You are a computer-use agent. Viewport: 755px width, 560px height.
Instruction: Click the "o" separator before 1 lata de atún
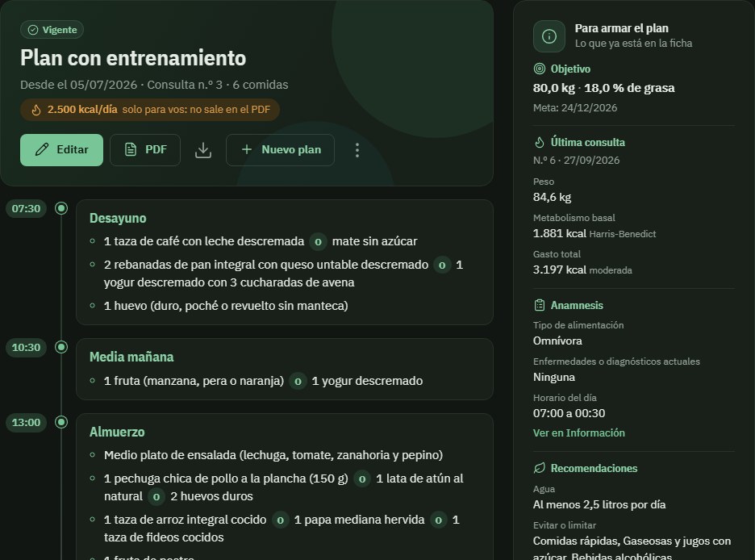coord(362,479)
